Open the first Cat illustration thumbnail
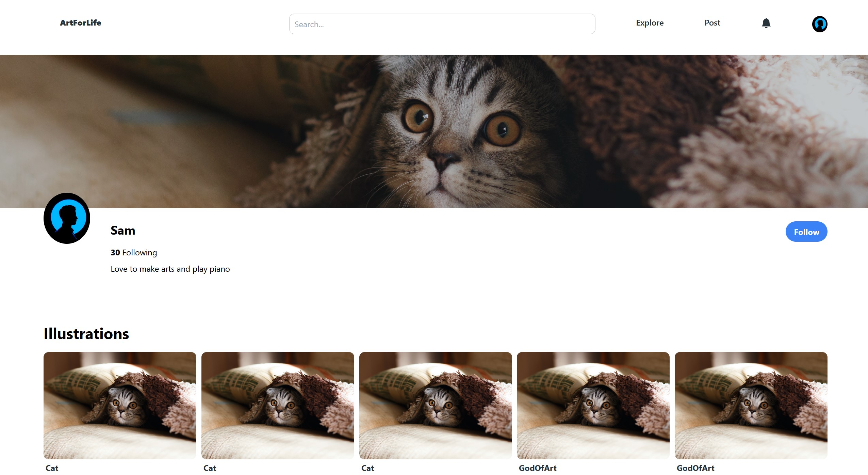Viewport: 868px width, 475px height. 120,406
